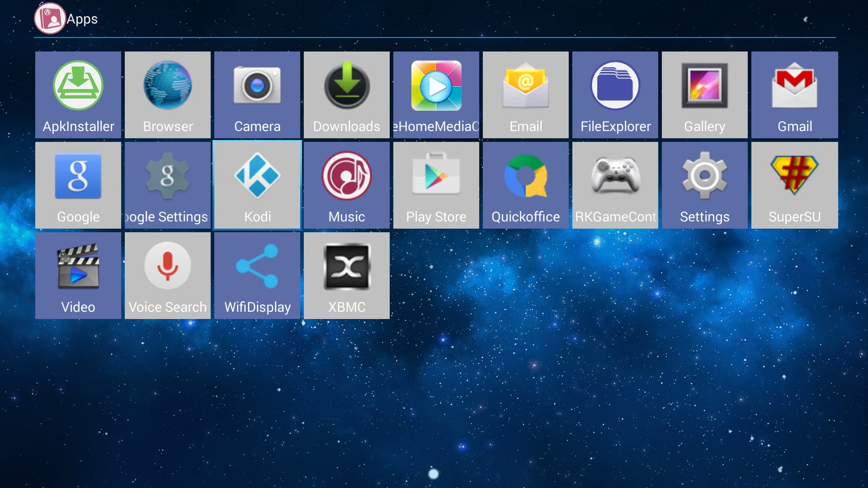Click the Apps header icon
Viewport: 868px width, 488px height.
click(x=50, y=19)
